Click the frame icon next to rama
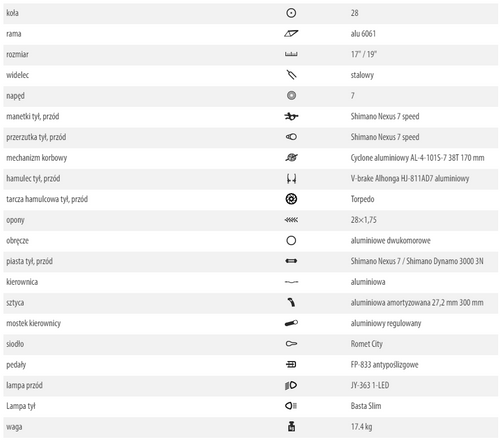The height and width of the screenshot is (440, 500). pos(291,33)
